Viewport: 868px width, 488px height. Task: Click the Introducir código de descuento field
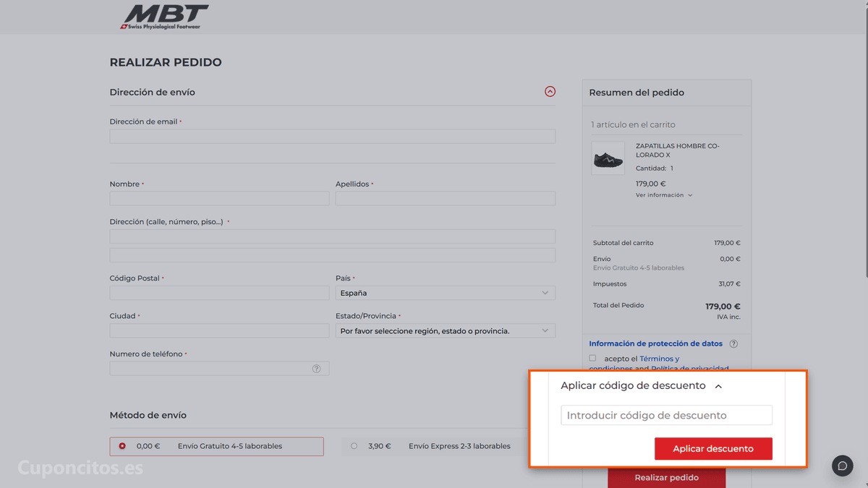[666, 415]
